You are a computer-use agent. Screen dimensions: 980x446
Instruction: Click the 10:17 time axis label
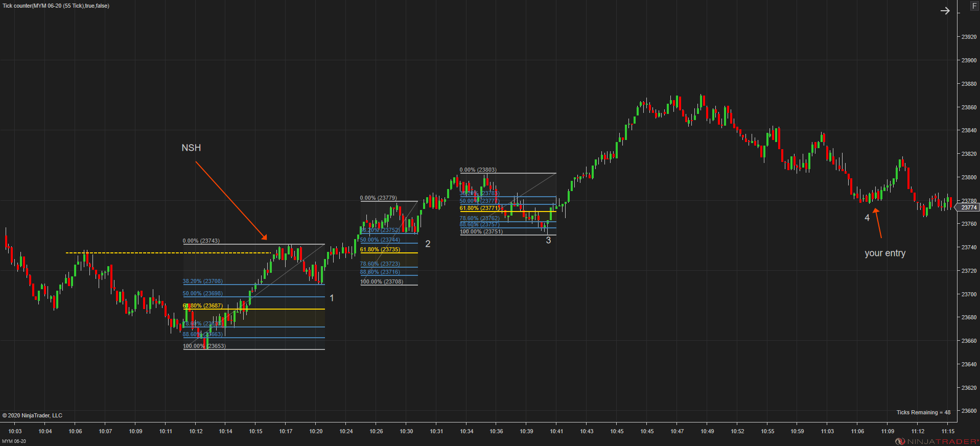pyautogui.click(x=286, y=431)
